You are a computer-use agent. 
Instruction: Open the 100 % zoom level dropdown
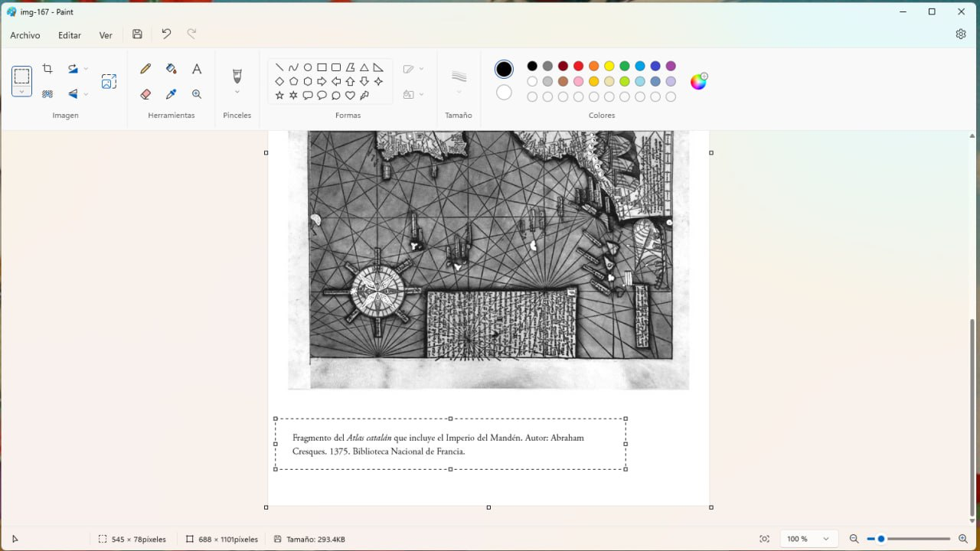(808, 539)
